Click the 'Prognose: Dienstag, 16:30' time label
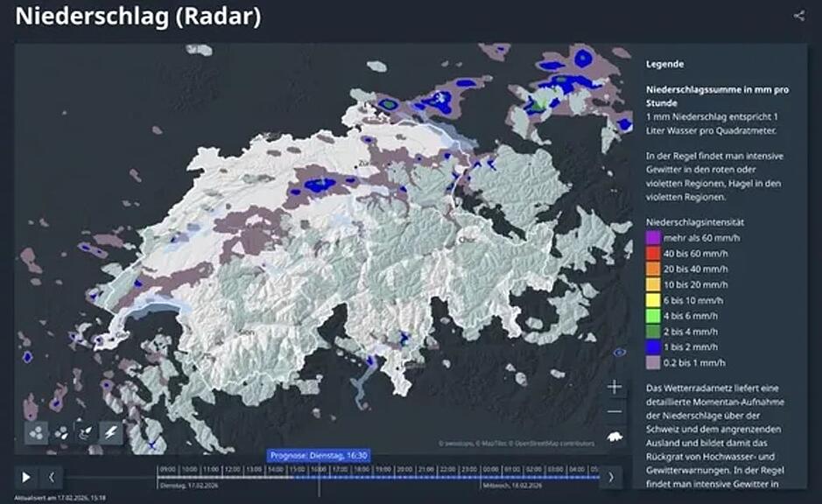This screenshot has width=822, height=504. [x=319, y=455]
